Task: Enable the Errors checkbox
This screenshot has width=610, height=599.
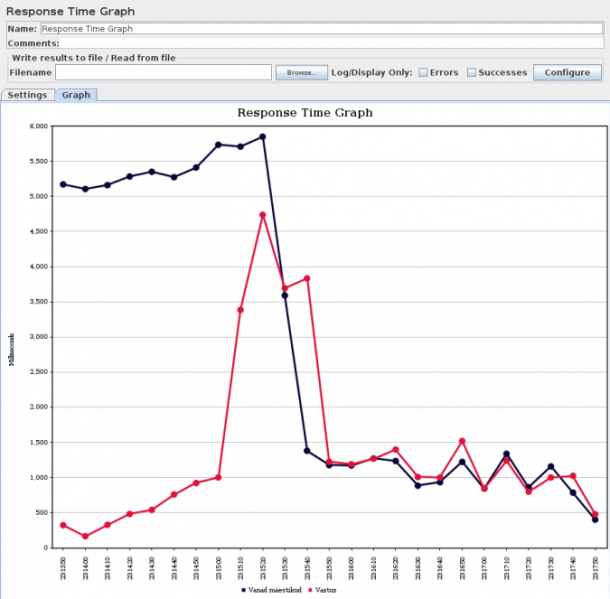Action: coord(423,73)
